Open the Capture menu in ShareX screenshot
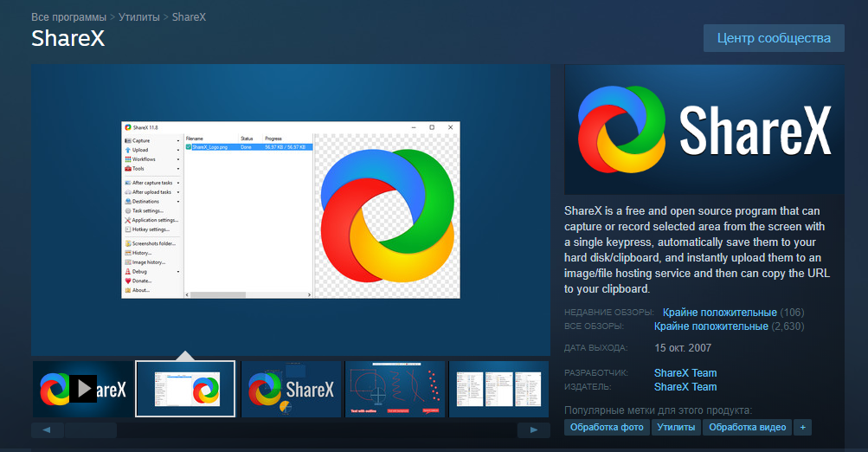 pos(152,140)
